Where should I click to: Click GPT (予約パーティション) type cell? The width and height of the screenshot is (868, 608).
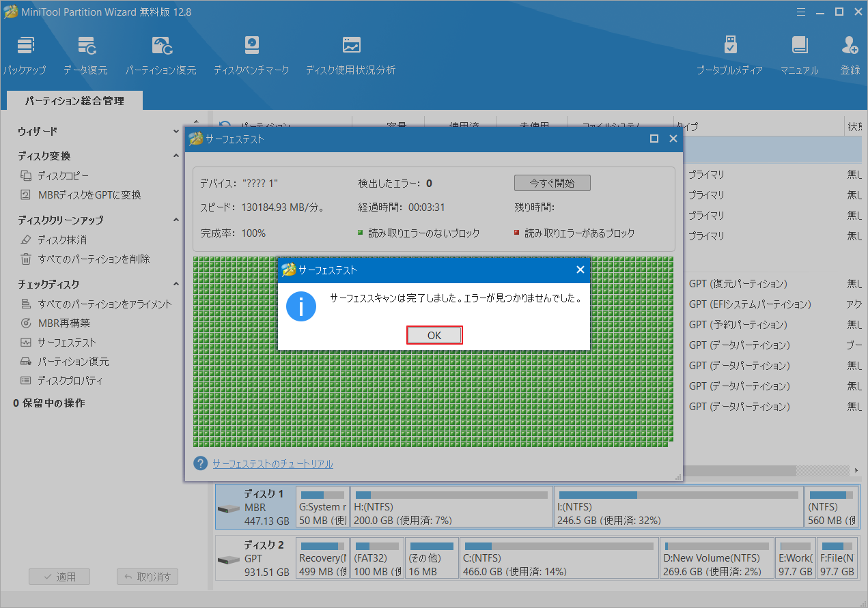(738, 325)
